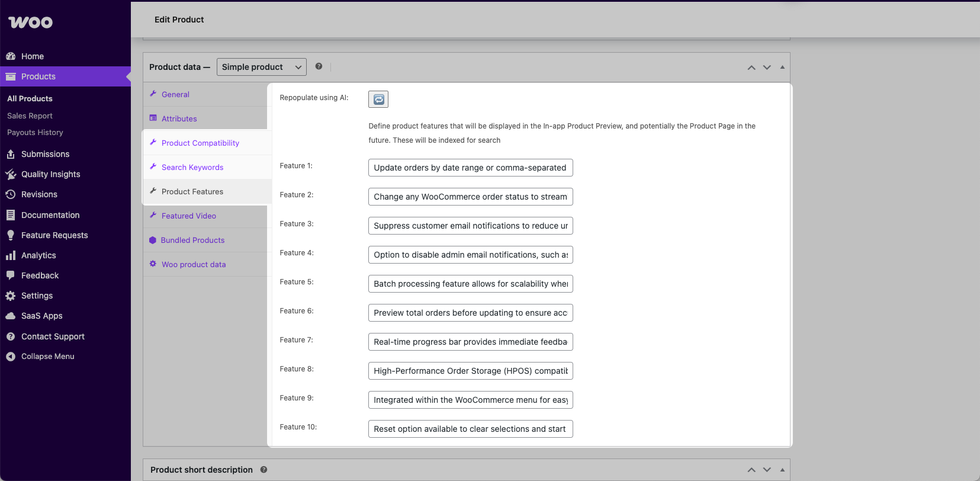The width and height of the screenshot is (980, 481).
Task: Collapse the Product data panel triangle
Action: (782, 67)
